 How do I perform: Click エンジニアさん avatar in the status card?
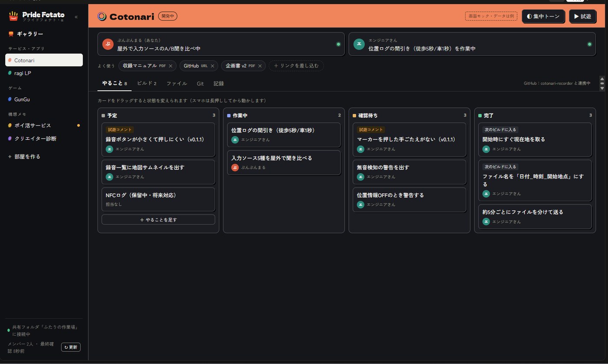359,44
